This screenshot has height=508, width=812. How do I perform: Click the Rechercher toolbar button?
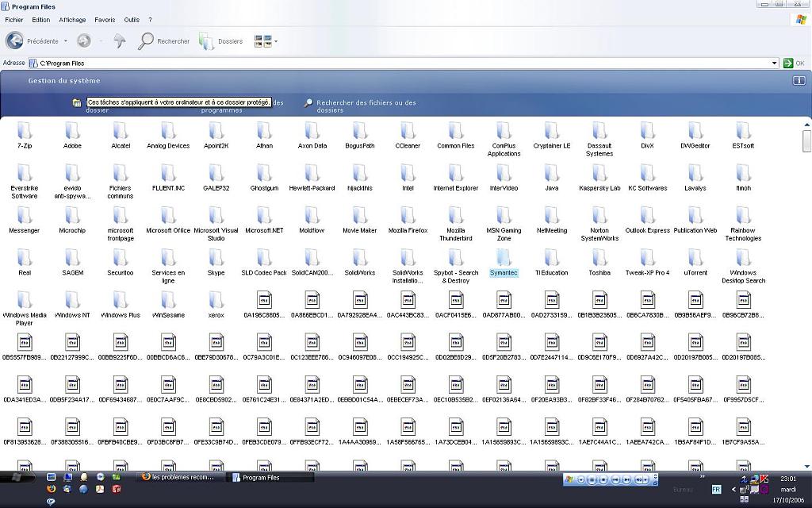pos(163,40)
